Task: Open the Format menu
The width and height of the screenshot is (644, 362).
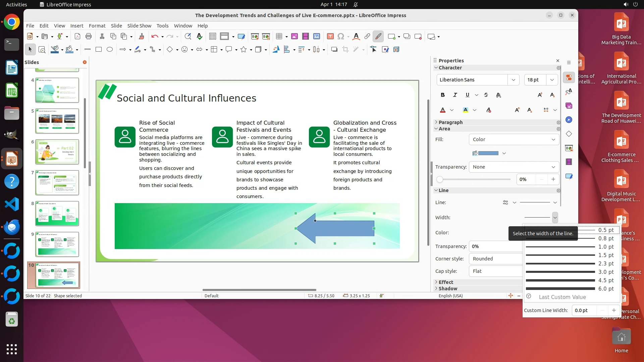Action: 97,25
